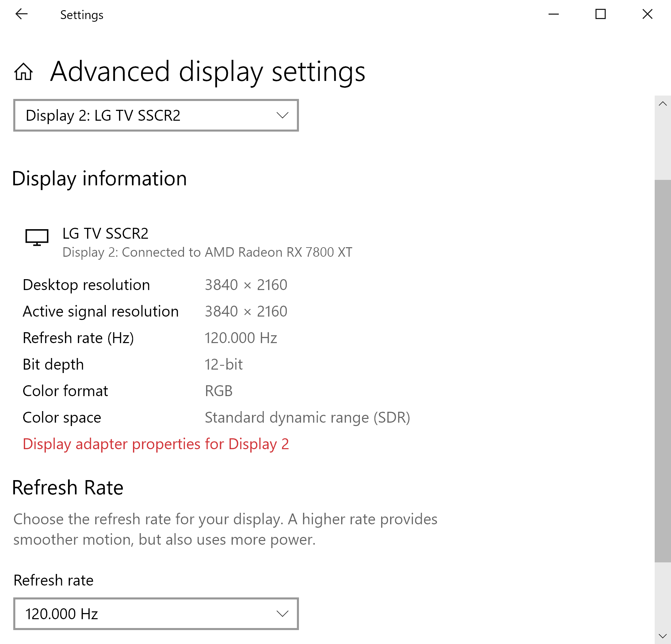Maximize the Settings window
The image size is (671, 644).
(x=601, y=14)
